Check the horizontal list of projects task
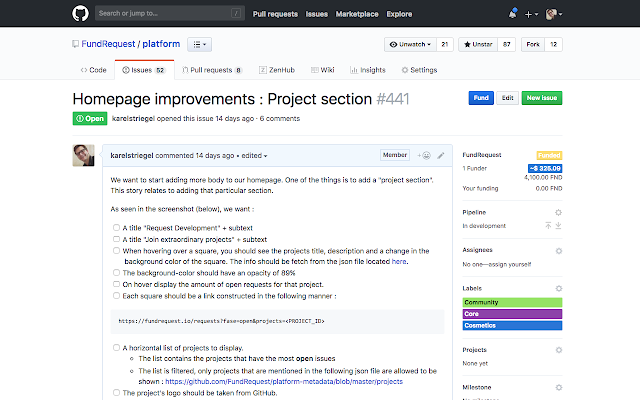The width and height of the screenshot is (640, 400). pos(115,347)
